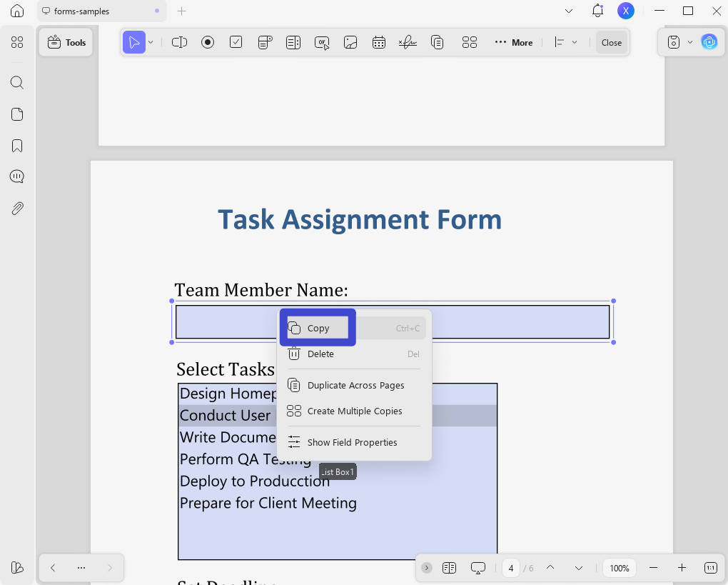Choose Show Field Properties menu entry
The image size is (728, 585).
[355, 442]
